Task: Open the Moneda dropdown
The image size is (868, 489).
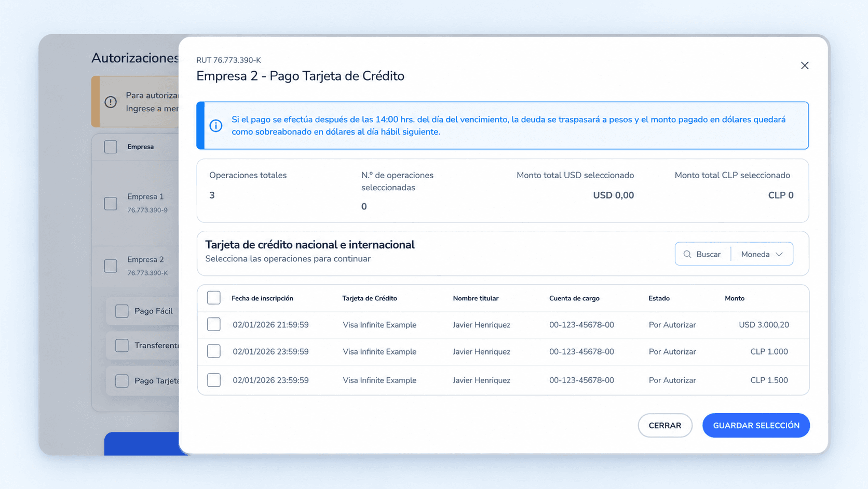Action: (x=762, y=254)
